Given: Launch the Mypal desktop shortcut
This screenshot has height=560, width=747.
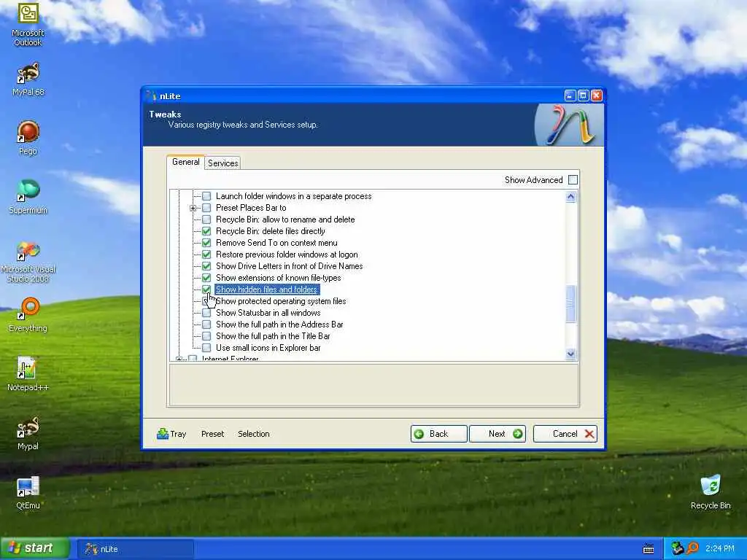Looking at the screenshot, I should click(28, 433).
